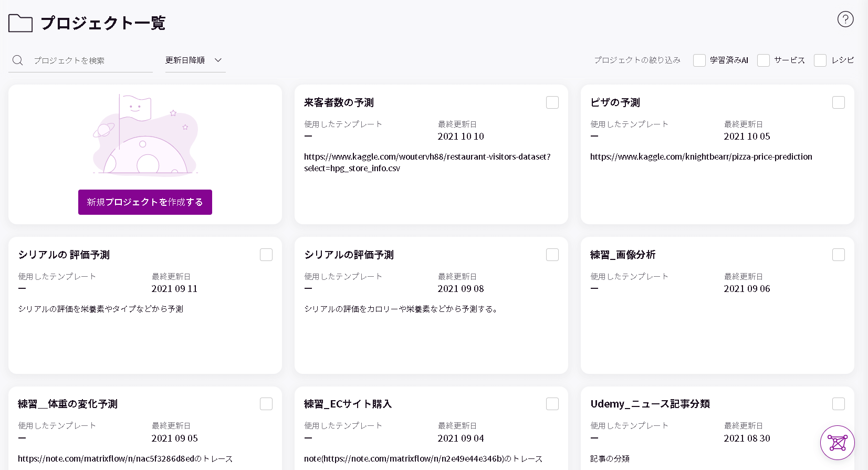Open 練習_画像分析 project title
The width and height of the screenshot is (868, 470).
(623, 255)
